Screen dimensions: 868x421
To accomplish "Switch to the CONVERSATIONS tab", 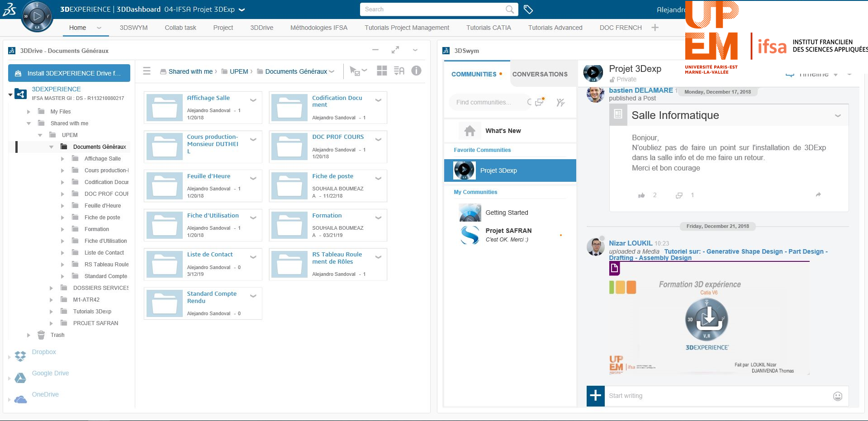I will point(540,74).
